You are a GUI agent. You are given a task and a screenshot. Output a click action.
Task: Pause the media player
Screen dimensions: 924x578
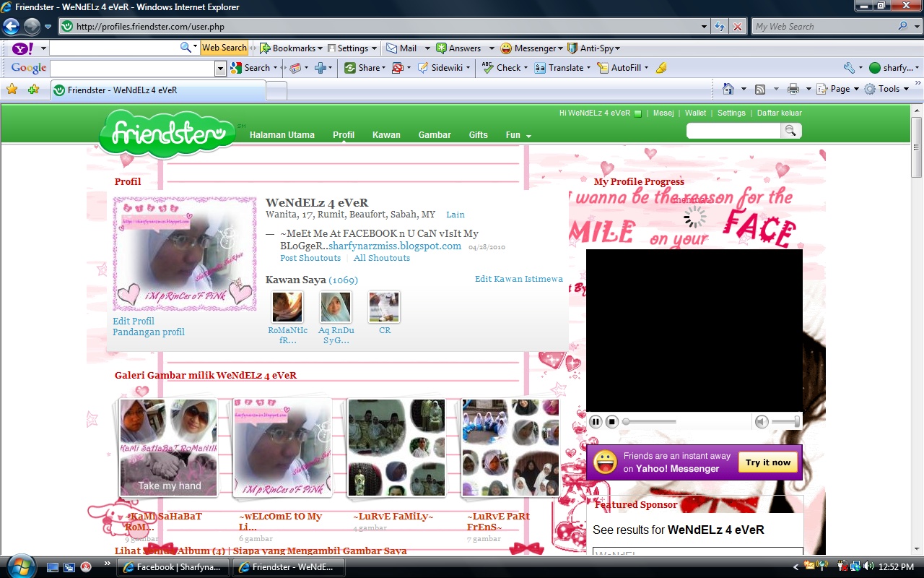(x=596, y=421)
